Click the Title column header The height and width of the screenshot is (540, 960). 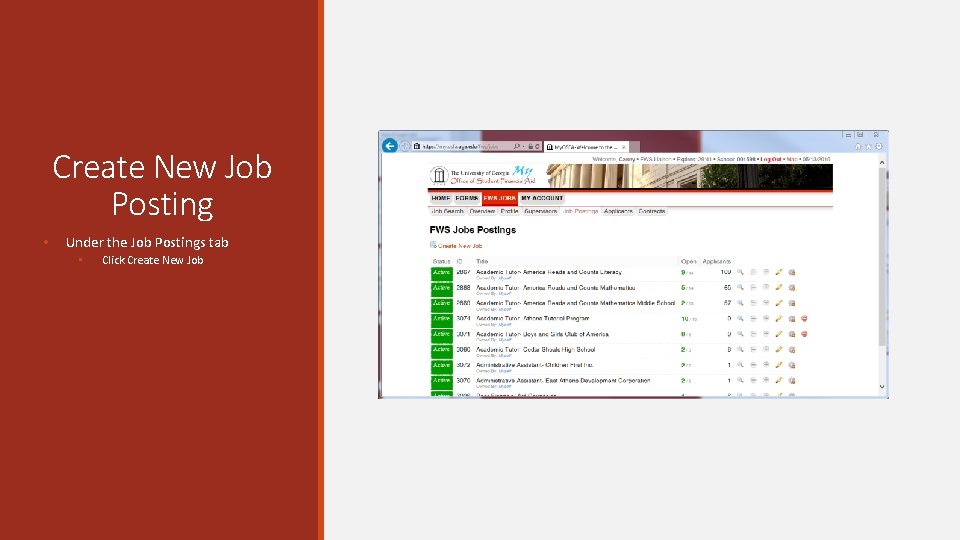(482, 261)
